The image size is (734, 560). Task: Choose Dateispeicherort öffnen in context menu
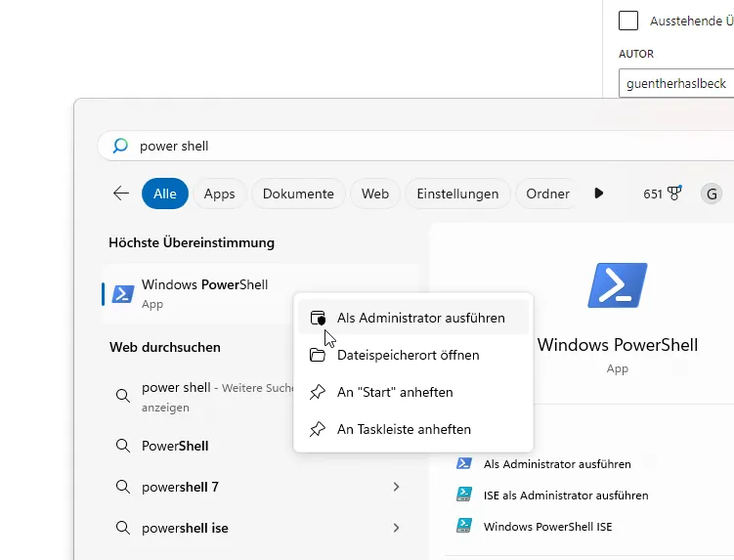click(413, 355)
